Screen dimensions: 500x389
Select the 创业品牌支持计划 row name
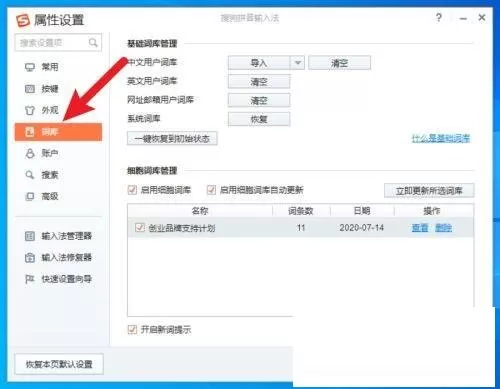(x=182, y=228)
